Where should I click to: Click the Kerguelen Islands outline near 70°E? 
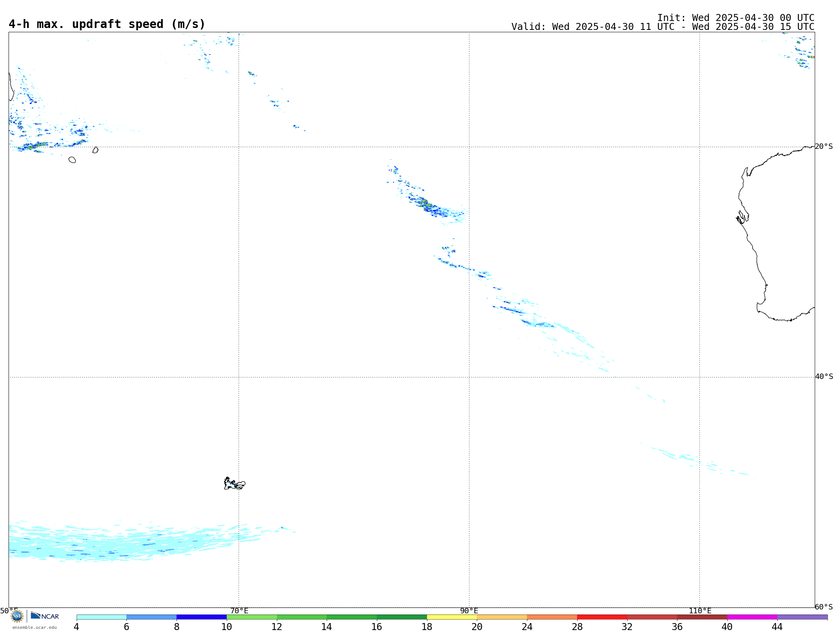(x=234, y=484)
